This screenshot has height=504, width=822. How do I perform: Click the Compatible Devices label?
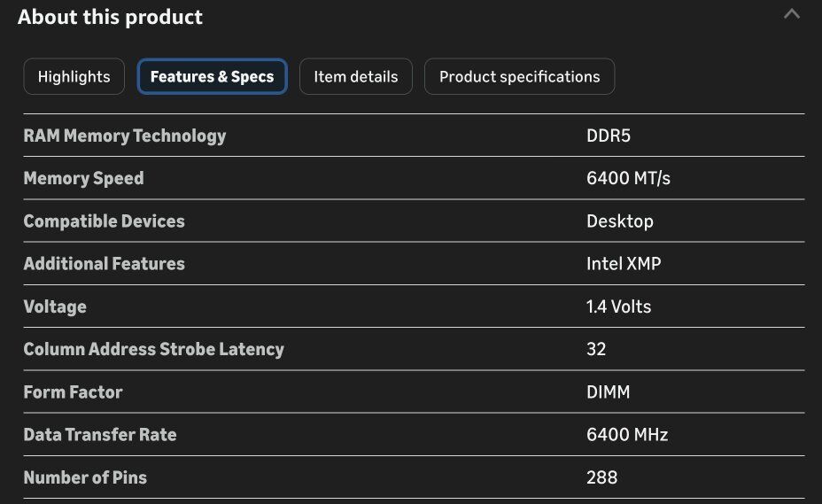tap(105, 221)
